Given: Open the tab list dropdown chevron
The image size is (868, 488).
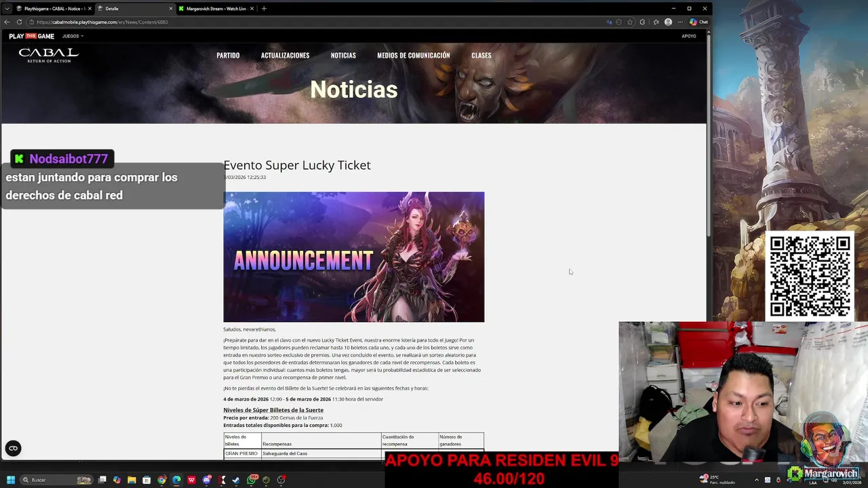Looking at the screenshot, I should pyautogui.click(x=7, y=9).
